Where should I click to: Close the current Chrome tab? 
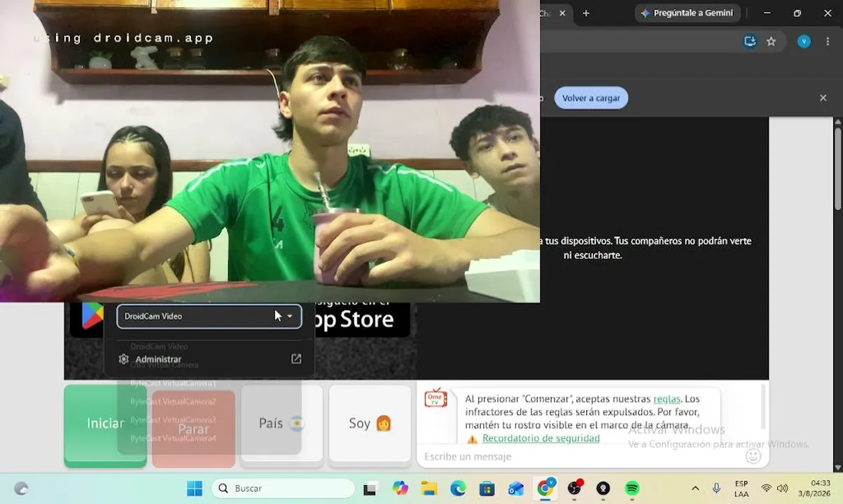click(x=562, y=13)
